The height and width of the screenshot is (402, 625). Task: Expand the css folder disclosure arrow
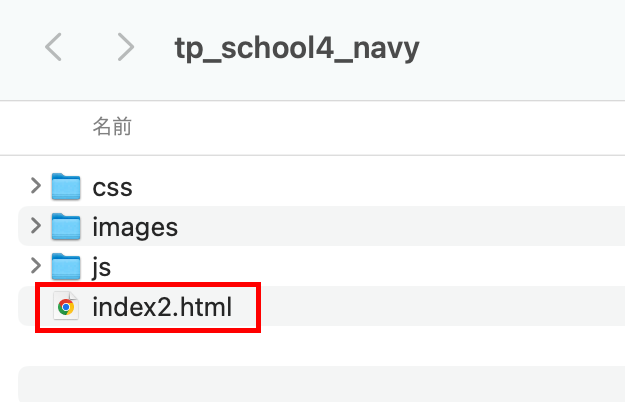pyautogui.click(x=36, y=186)
